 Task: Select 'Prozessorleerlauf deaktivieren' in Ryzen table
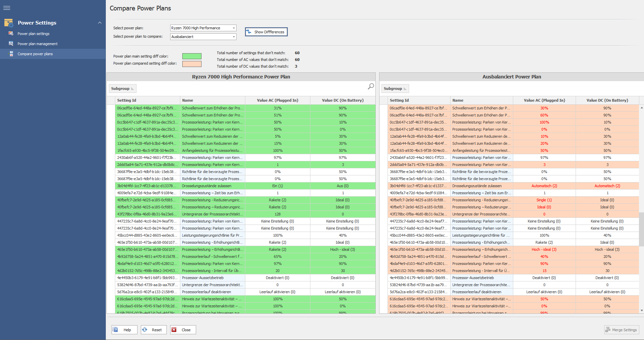click(213, 292)
